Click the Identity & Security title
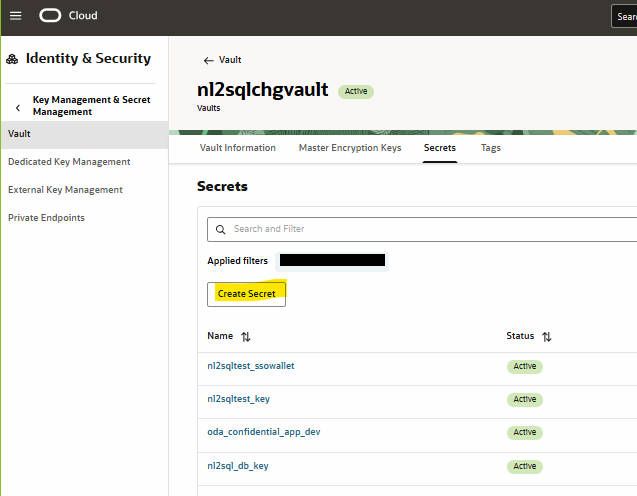This screenshot has width=637, height=496. 88,58
